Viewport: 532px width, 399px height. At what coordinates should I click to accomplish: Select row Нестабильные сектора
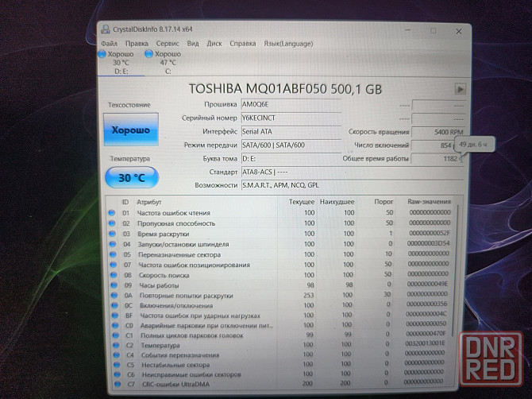[x=280, y=365]
